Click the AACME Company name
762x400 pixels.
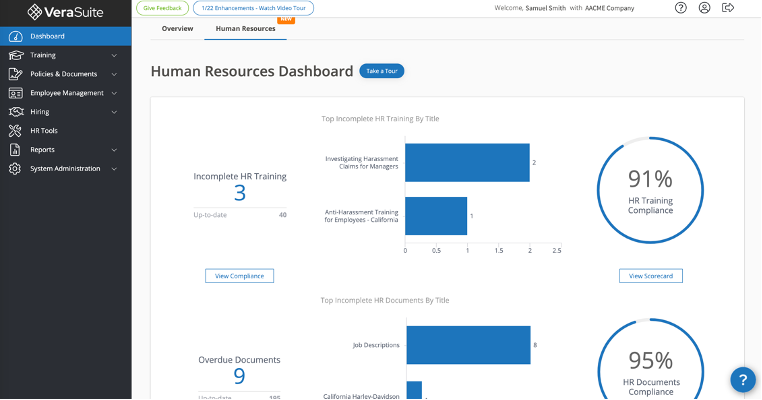pyautogui.click(x=609, y=8)
